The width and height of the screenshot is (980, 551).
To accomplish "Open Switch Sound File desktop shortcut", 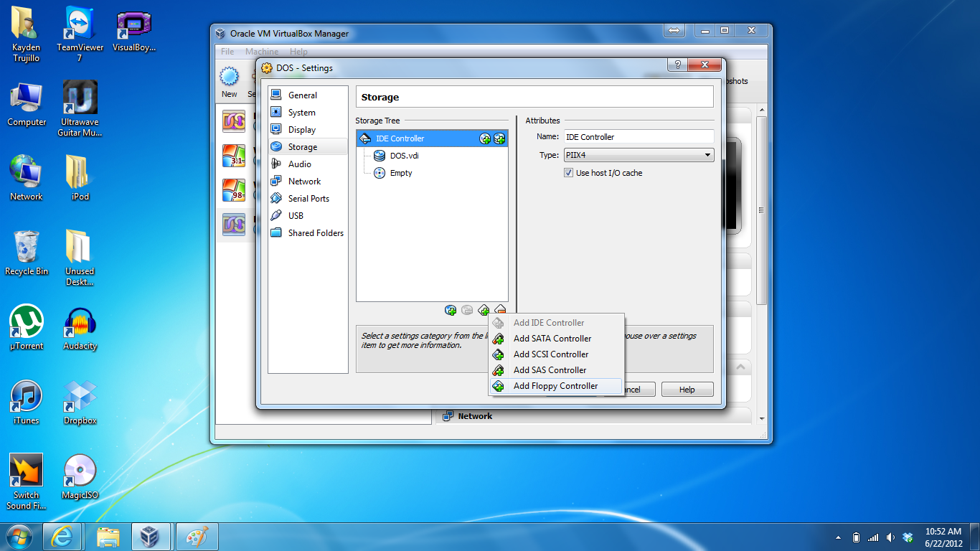I will [x=27, y=482].
